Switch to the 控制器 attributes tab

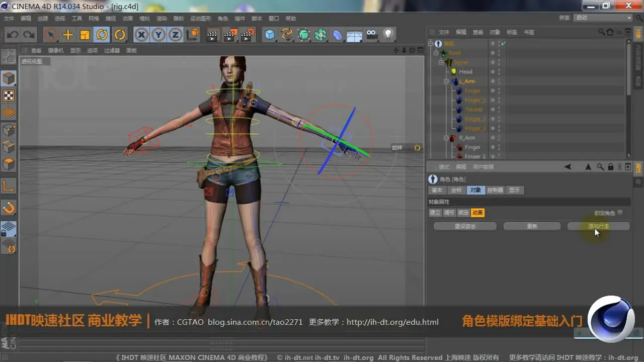(x=495, y=190)
